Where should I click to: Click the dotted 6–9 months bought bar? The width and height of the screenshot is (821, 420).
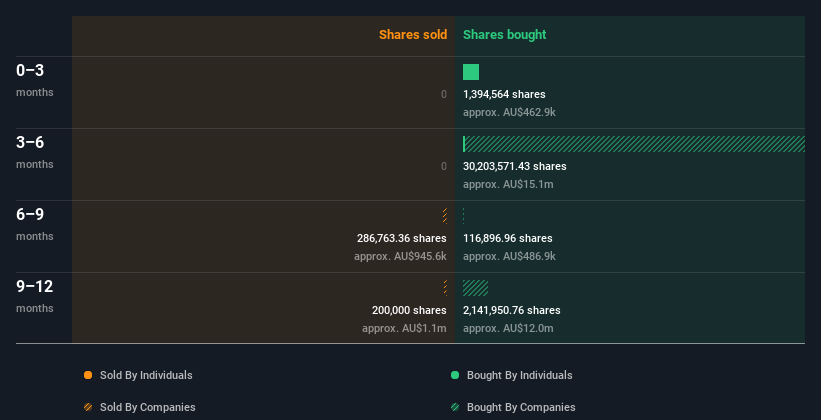coord(464,216)
